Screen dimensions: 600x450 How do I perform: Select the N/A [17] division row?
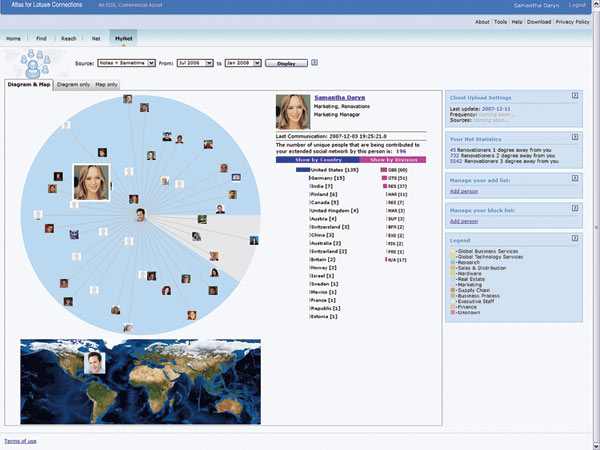(x=396, y=260)
